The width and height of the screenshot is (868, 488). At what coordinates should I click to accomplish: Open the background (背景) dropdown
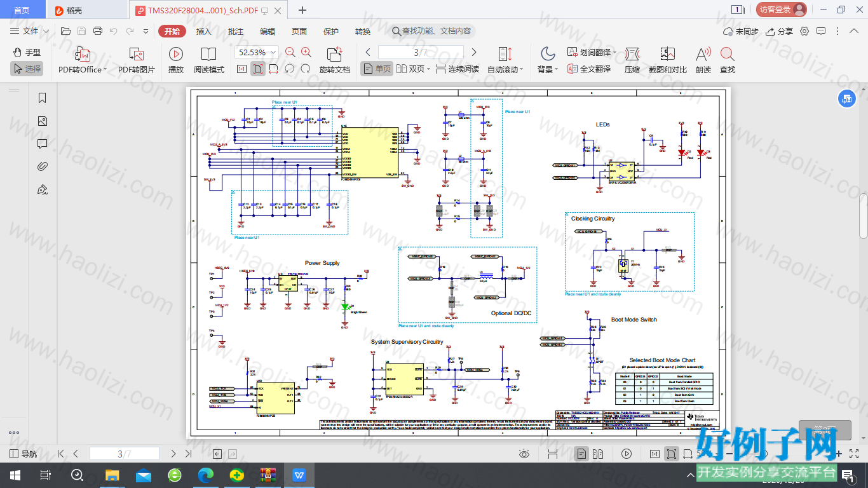coord(547,60)
